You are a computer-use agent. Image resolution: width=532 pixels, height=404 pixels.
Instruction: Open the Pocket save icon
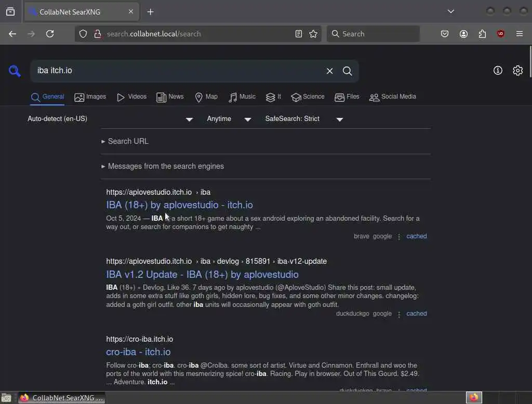tap(445, 34)
